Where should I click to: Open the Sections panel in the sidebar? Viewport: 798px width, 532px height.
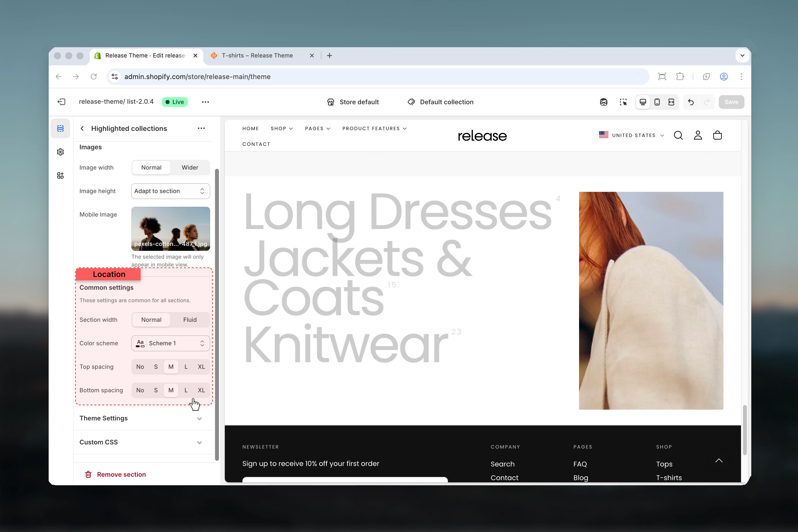60,128
